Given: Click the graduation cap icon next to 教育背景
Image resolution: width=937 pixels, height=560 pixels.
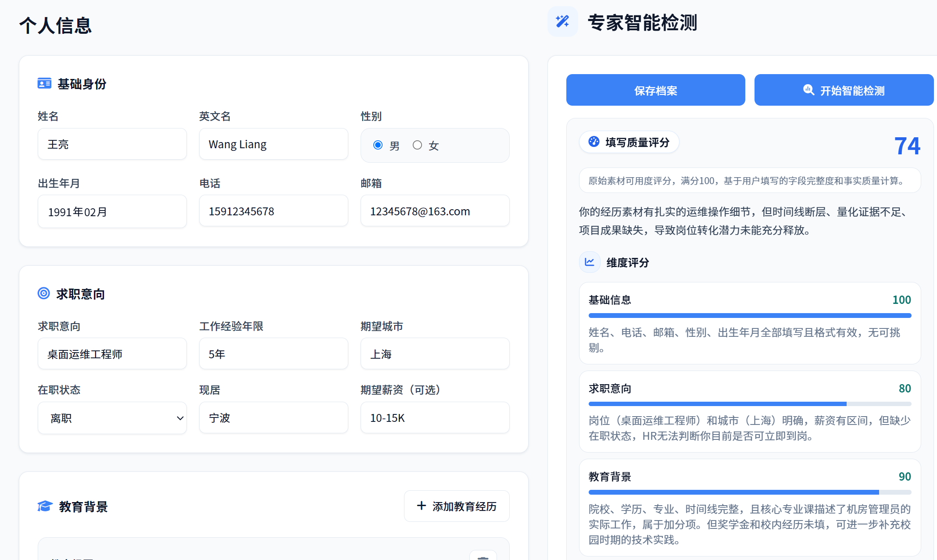Looking at the screenshot, I should (45, 506).
